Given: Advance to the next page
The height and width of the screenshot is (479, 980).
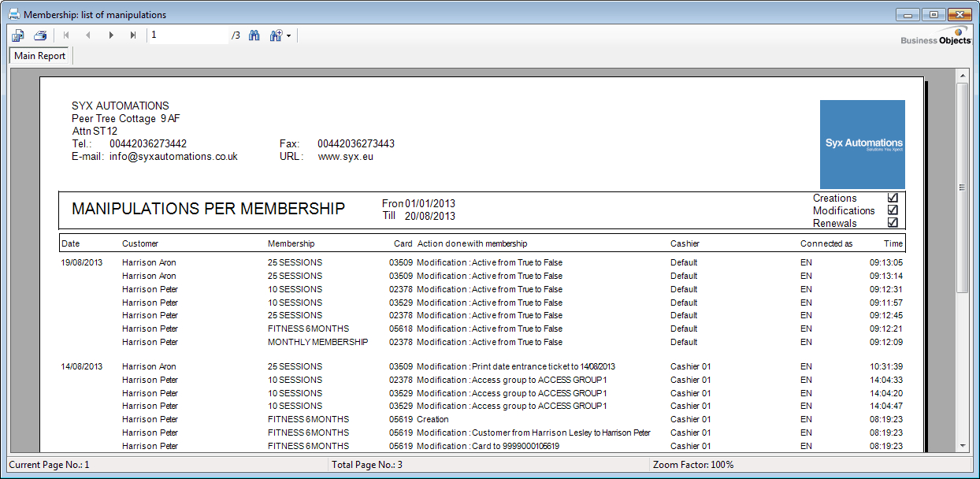Looking at the screenshot, I should [111, 35].
